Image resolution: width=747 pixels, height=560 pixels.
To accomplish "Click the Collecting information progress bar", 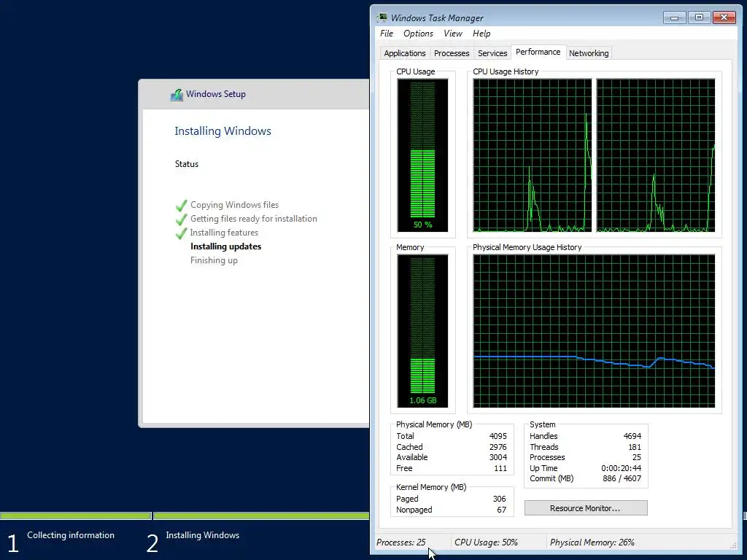I will pyautogui.click(x=75, y=516).
